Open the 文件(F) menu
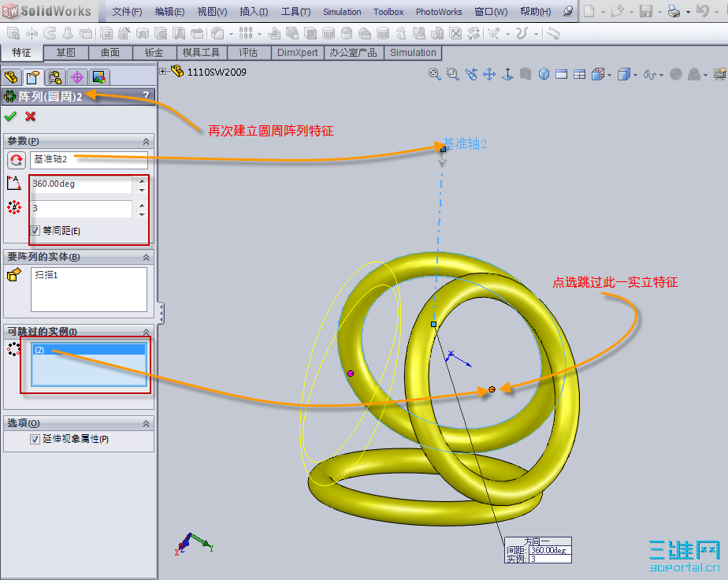The image size is (728, 580). tap(127, 12)
